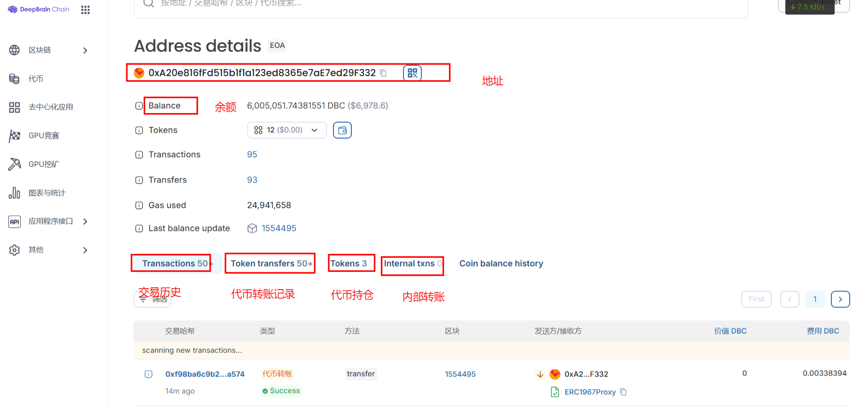Switch to the Tokens 3 tab
This screenshot has width=868, height=407.
point(349,263)
